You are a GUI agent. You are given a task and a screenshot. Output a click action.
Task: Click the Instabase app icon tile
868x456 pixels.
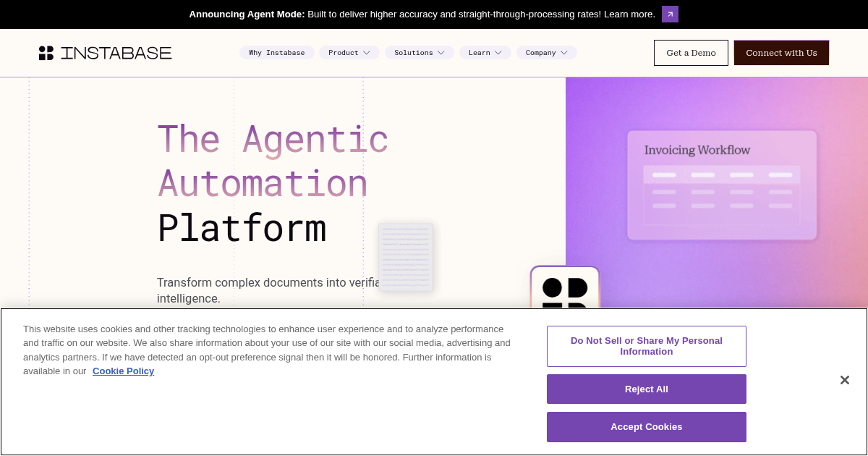pyautogui.click(x=565, y=287)
